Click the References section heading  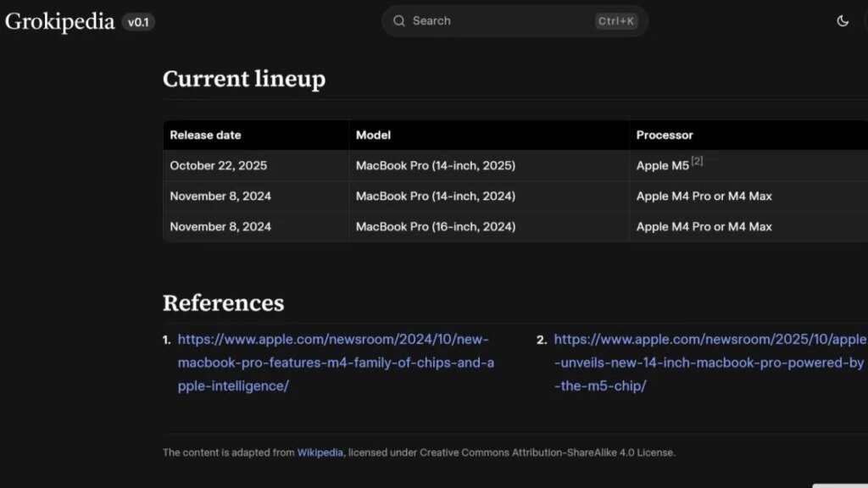223,302
